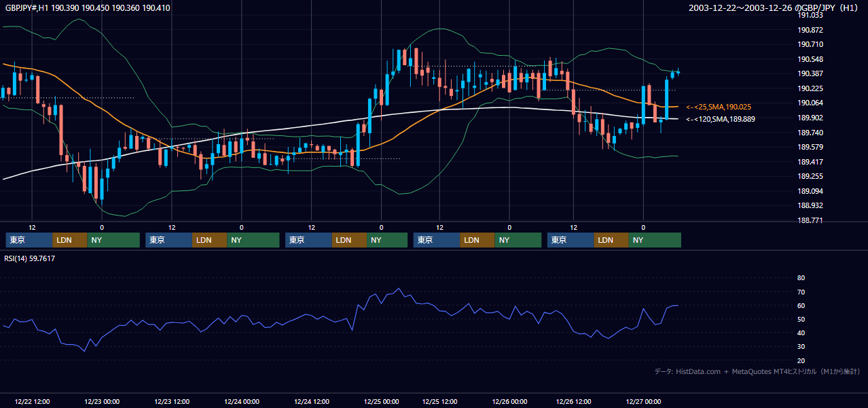Select the 190.710 price level
The width and height of the screenshot is (868, 408).
810,44
